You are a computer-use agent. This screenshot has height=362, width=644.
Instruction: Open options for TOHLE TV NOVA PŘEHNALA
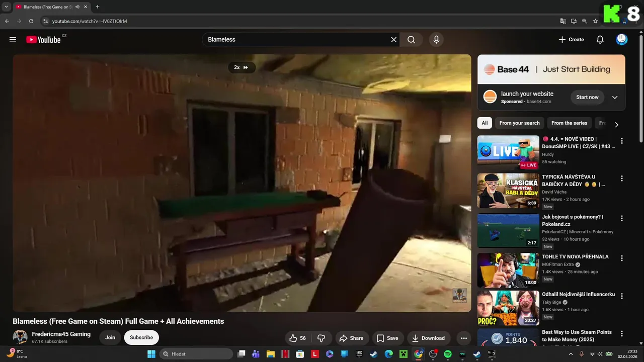click(622, 258)
